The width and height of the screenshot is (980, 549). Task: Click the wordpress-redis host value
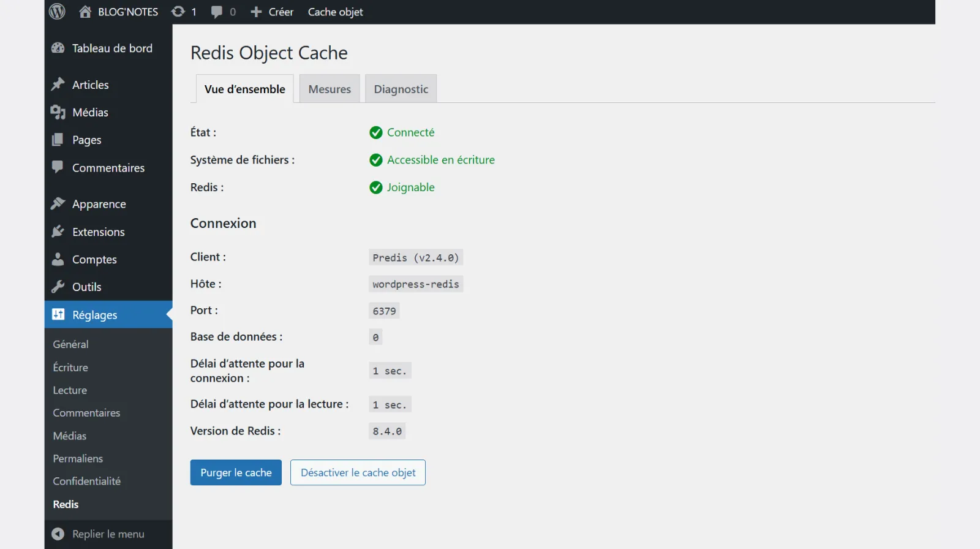pos(415,284)
